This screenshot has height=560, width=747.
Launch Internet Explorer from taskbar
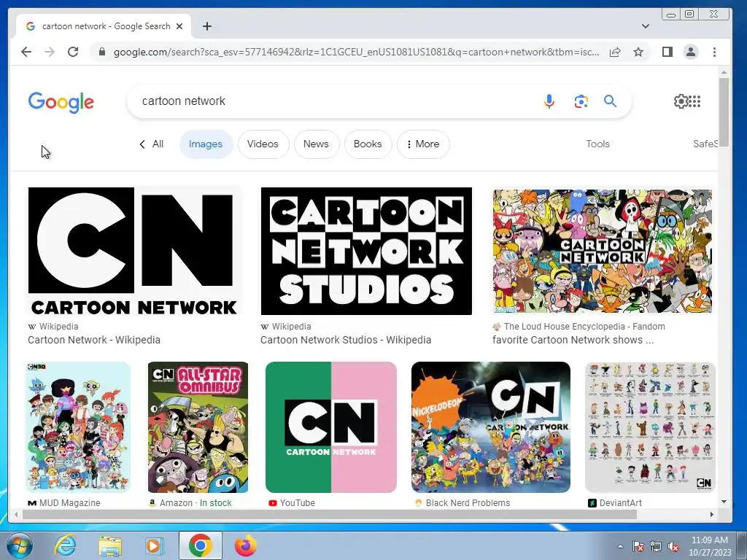[65, 545]
